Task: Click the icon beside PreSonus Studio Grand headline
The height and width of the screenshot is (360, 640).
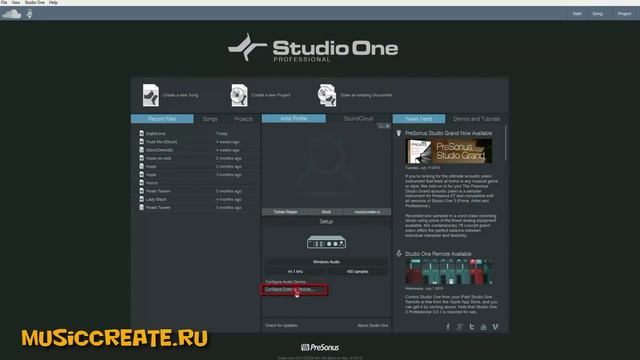Action: coord(399,133)
